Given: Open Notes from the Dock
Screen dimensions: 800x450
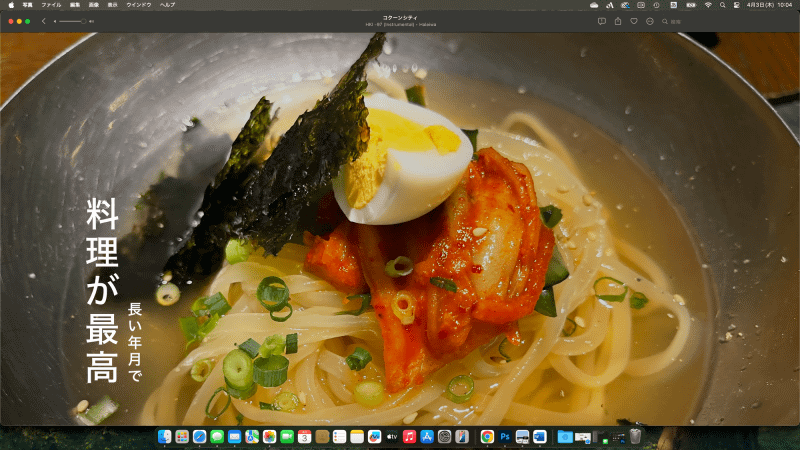Looking at the screenshot, I should (x=357, y=437).
